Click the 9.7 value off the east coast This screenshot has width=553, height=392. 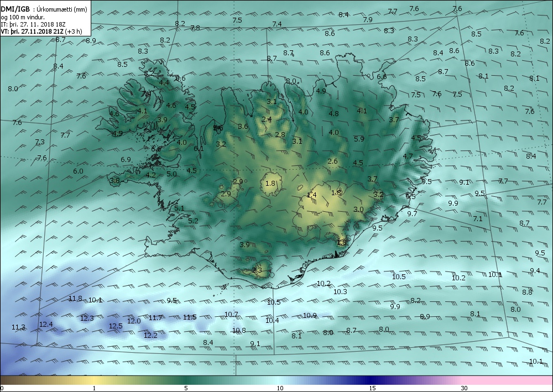tap(412, 214)
